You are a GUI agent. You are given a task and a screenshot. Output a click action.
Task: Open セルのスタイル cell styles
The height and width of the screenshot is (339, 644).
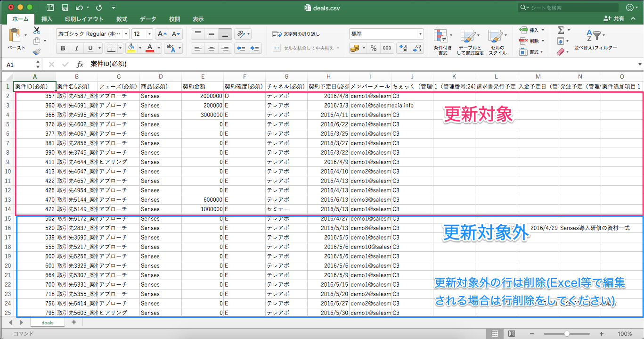point(497,42)
